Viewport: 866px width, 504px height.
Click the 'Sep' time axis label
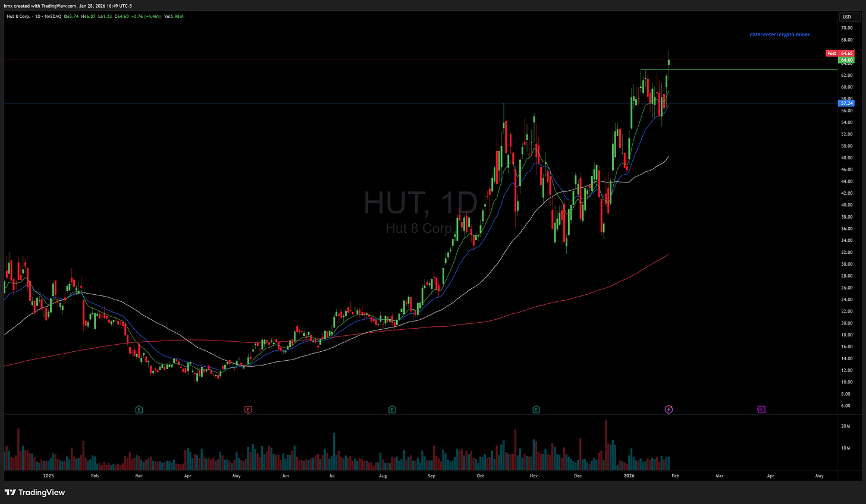431,476
